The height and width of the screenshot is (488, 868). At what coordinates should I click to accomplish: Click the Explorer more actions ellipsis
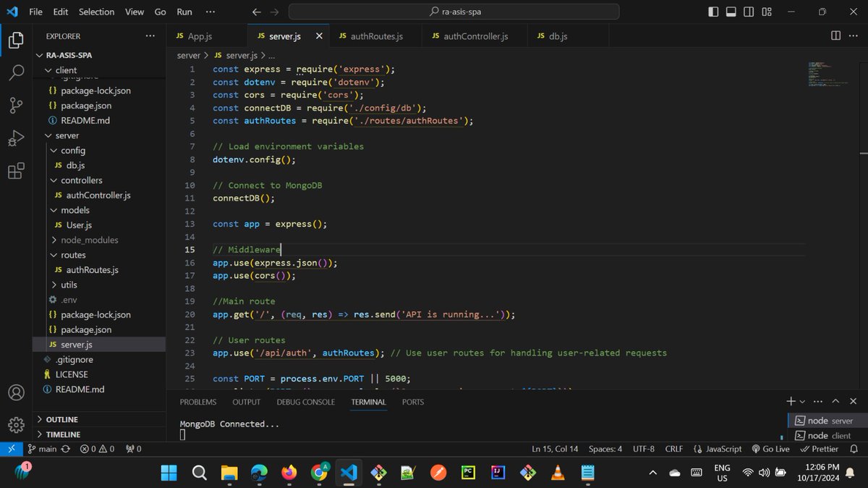150,35
